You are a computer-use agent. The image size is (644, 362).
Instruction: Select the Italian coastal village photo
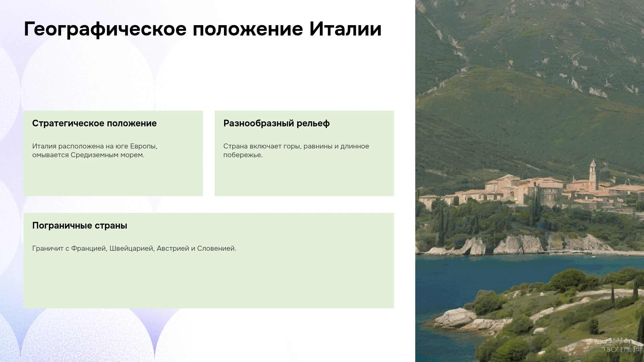(530, 181)
